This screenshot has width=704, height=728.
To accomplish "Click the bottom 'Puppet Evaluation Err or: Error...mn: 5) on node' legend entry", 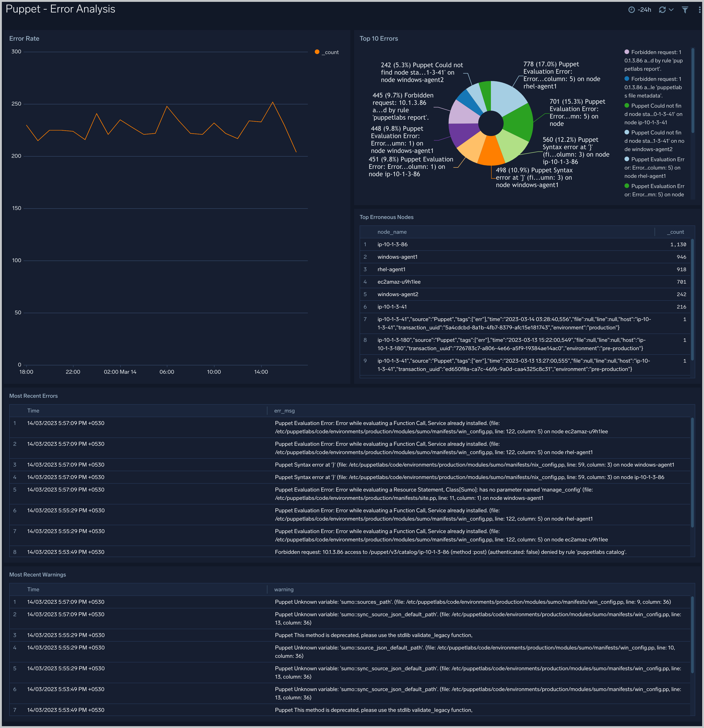I will click(x=654, y=190).
